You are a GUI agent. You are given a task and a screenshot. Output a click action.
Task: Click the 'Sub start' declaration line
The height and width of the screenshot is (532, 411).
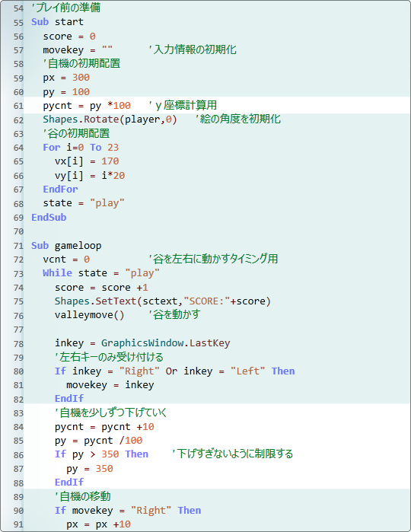57,22
